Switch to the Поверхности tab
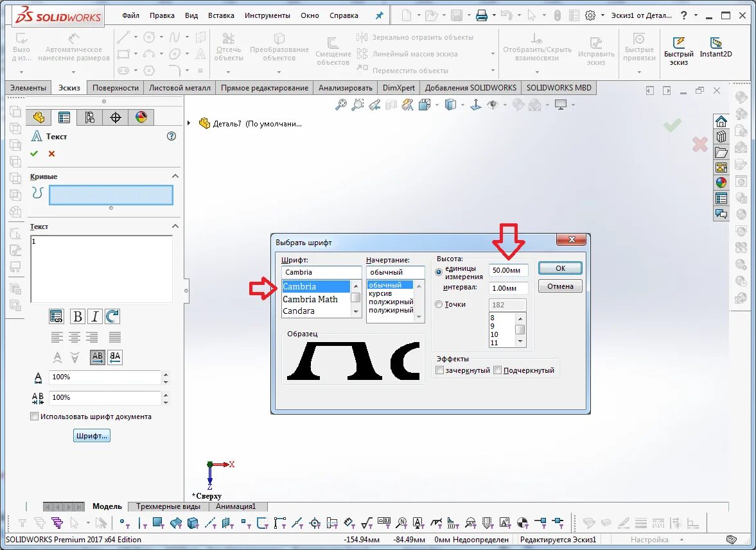Screen dimensions: 756x550 [x=115, y=88]
